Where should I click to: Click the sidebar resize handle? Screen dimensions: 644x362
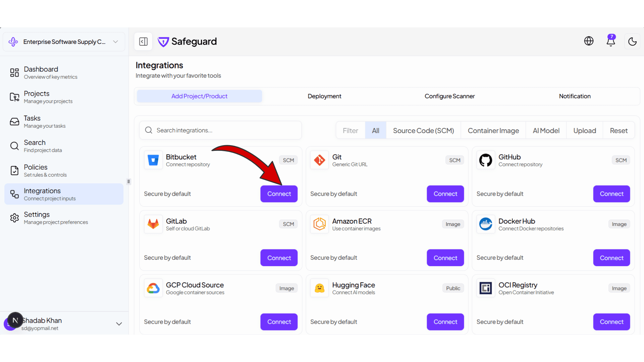click(x=128, y=182)
